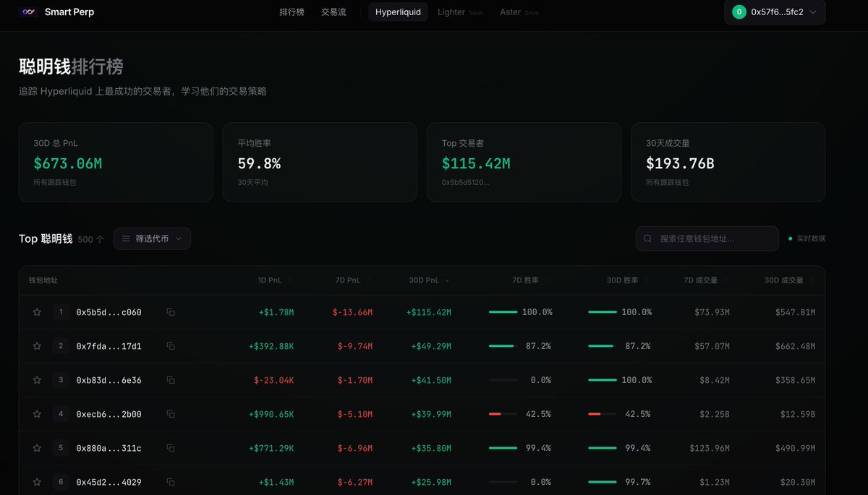Click the +$1.78M 1D PnL value
Image resolution: width=868 pixels, height=495 pixels.
pyautogui.click(x=276, y=312)
